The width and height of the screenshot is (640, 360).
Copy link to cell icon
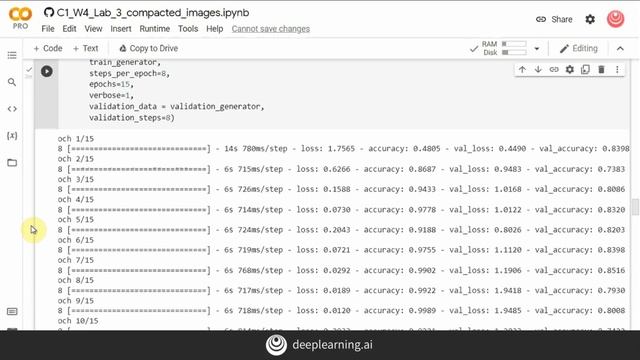pos(554,69)
